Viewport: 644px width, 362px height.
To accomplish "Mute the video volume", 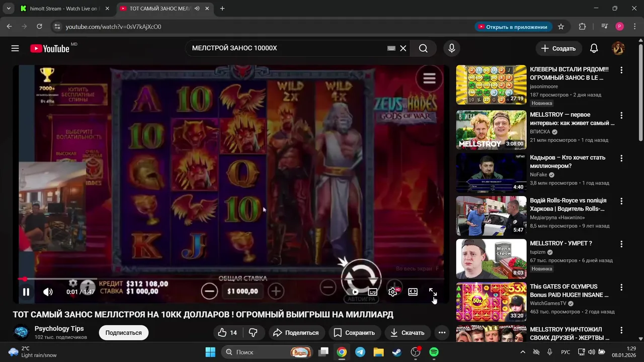I will (48, 292).
